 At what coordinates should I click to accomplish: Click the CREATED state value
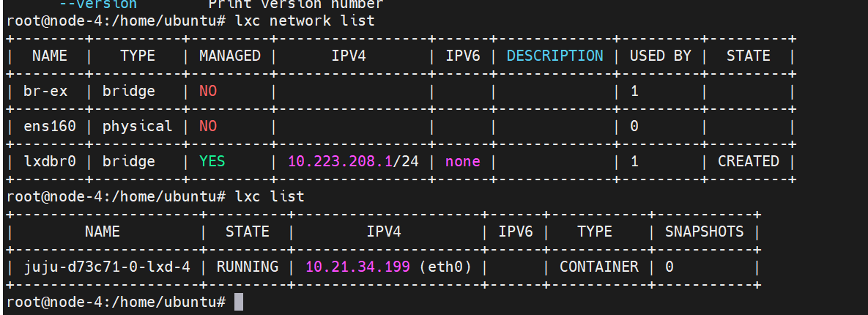click(x=748, y=161)
